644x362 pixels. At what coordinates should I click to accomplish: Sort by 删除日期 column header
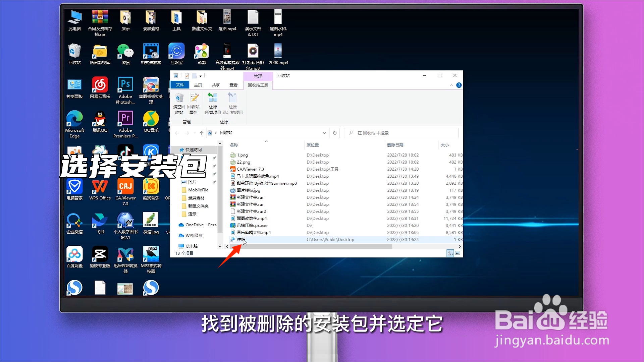395,145
